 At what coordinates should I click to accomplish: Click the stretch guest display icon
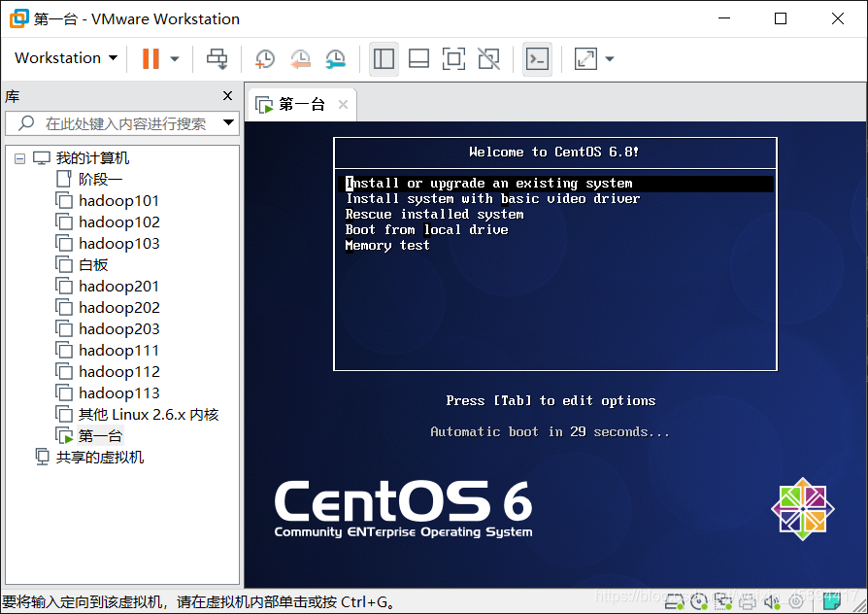click(x=585, y=58)
